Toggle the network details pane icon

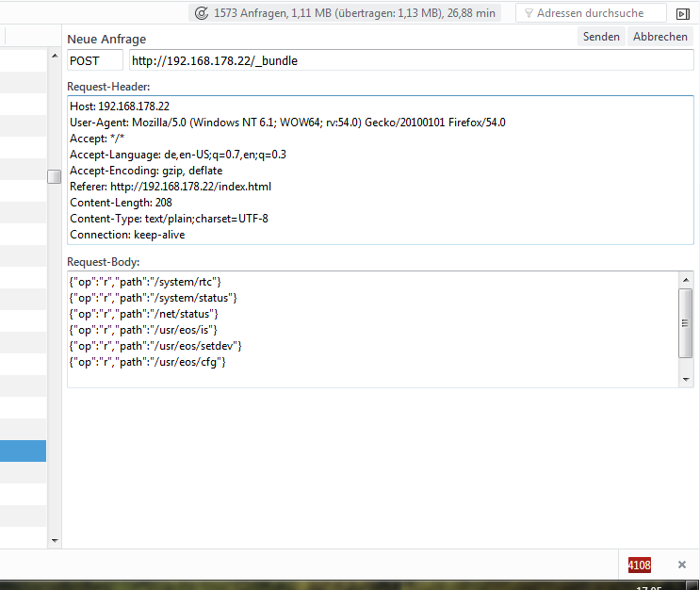click(x=683, y=14)
